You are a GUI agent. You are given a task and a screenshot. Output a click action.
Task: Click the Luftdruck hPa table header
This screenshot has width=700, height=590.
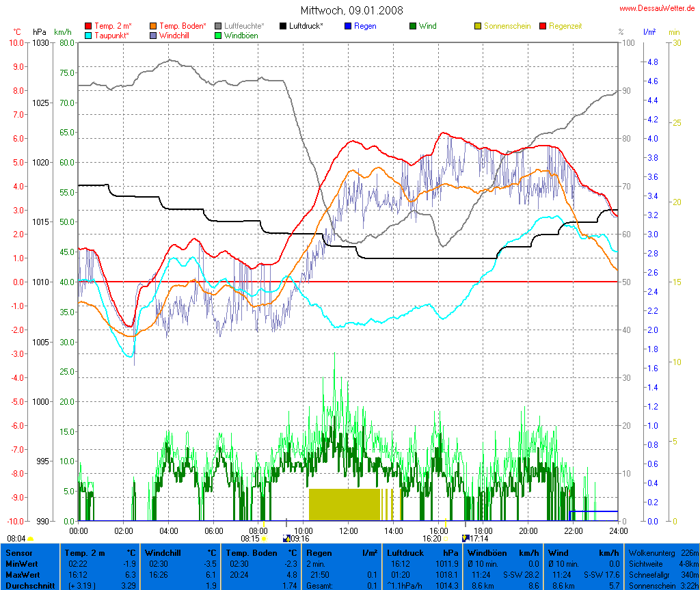(422, 552)
